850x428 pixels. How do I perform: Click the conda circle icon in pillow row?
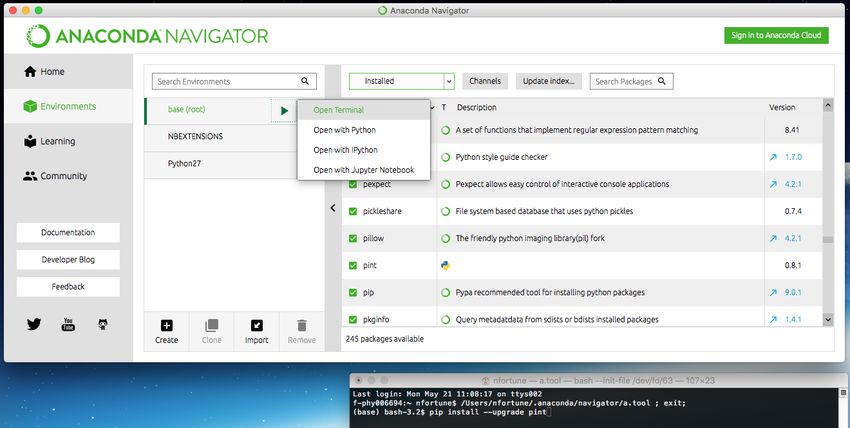(446, 238)
